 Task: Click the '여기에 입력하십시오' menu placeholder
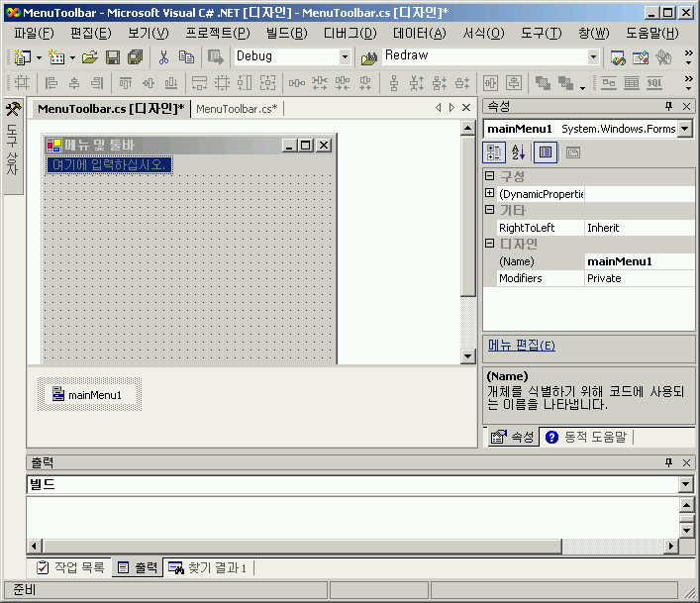tap(110, 164)
